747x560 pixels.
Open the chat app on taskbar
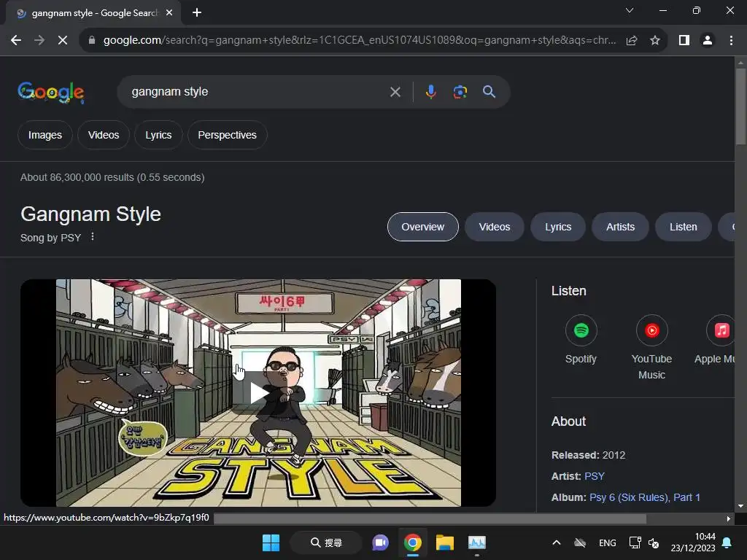380,542
